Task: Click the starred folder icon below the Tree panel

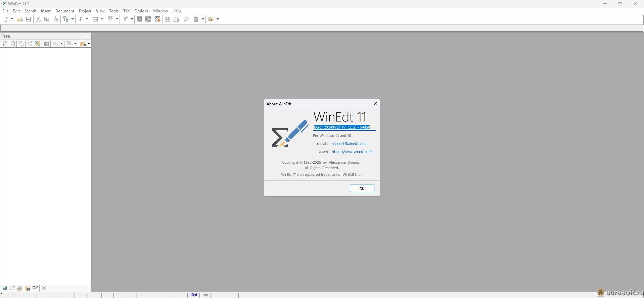Action: pyautogui.click(x=20, y=288)
